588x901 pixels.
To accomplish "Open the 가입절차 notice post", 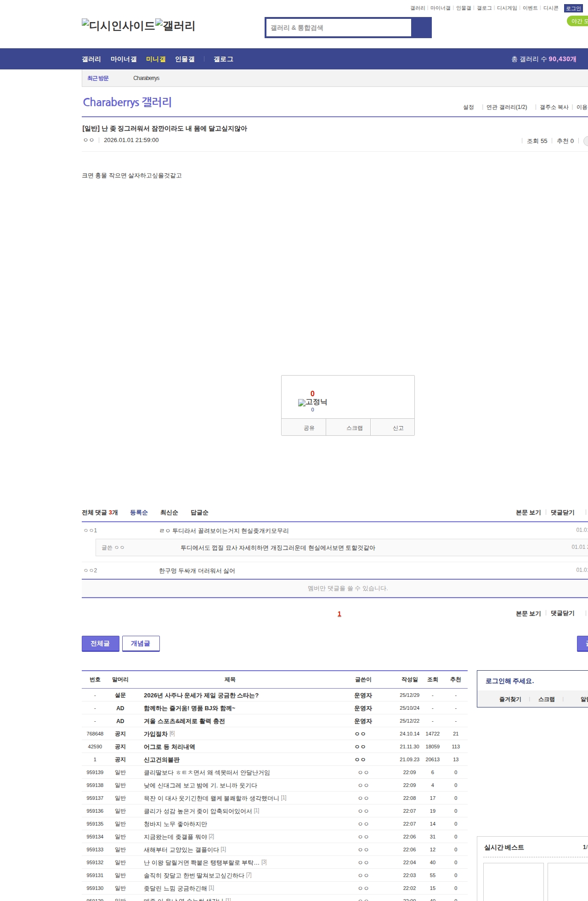I will tap(155, 734).
